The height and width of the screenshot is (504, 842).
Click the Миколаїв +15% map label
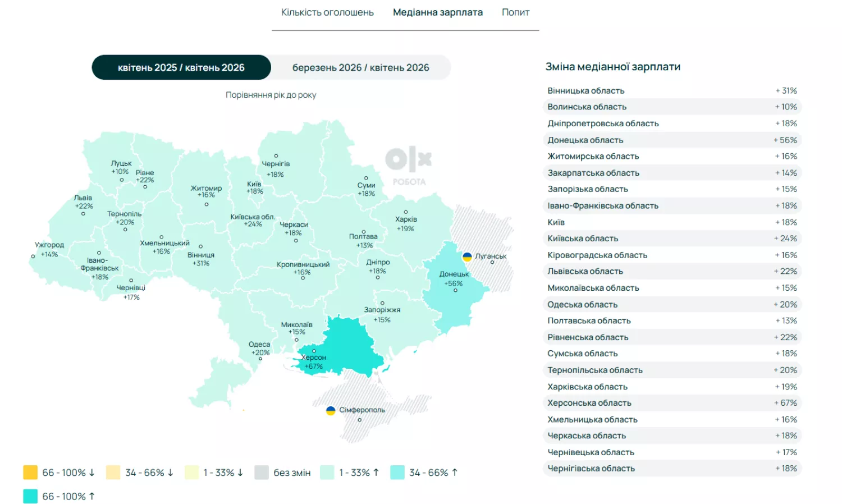point(296,328)
